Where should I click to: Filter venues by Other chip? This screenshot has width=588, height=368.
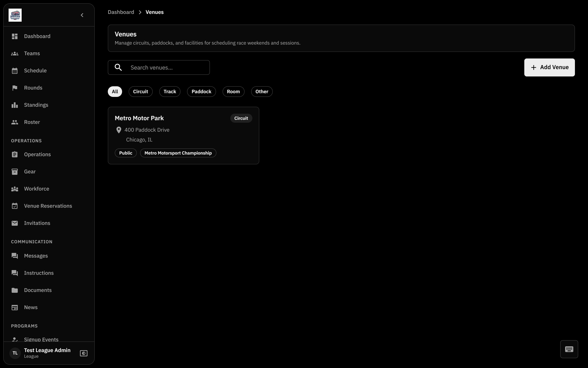[x=262, y=92]
